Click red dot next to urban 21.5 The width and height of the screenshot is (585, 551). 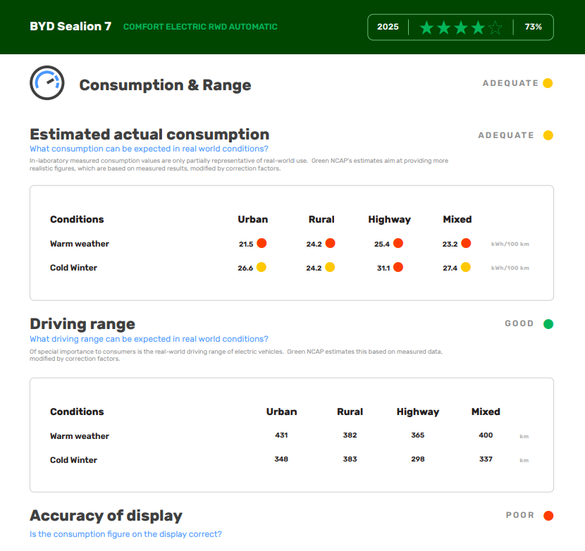[262, 243]
